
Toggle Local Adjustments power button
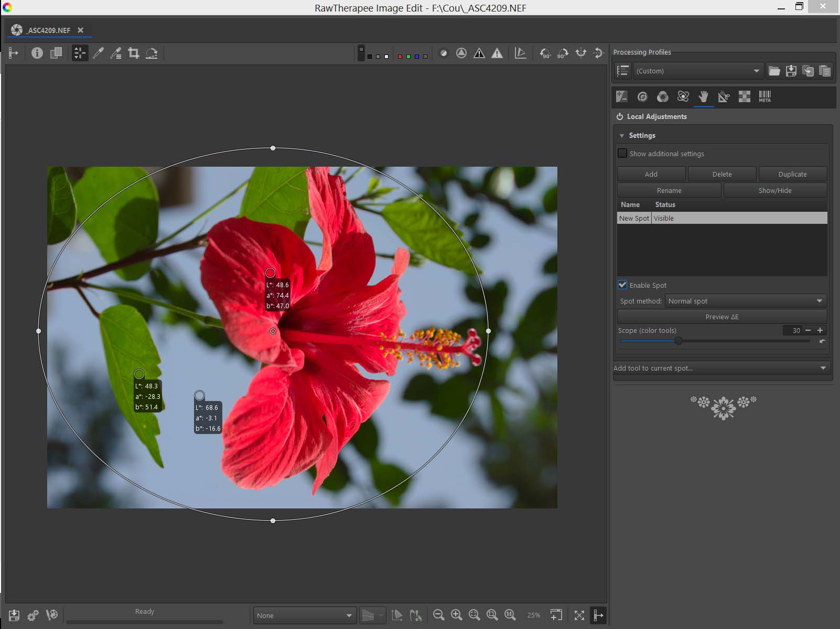pyautogui.click(x=619, y=116)
